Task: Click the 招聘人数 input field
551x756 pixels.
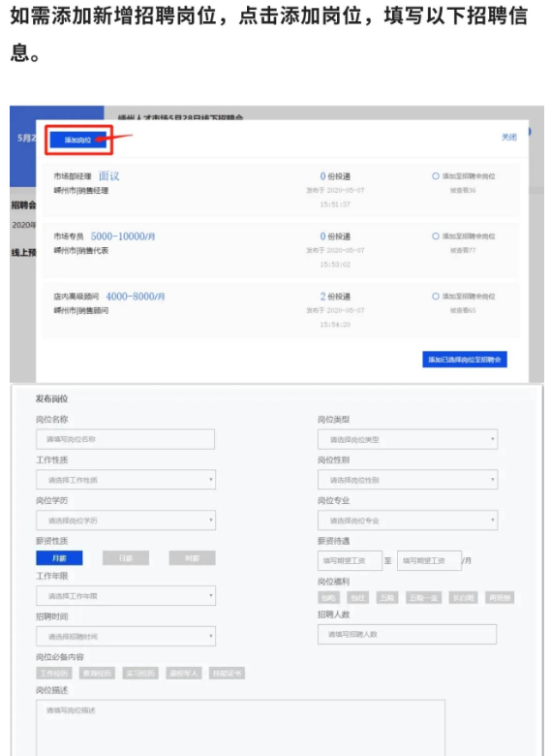Action: 407,635
